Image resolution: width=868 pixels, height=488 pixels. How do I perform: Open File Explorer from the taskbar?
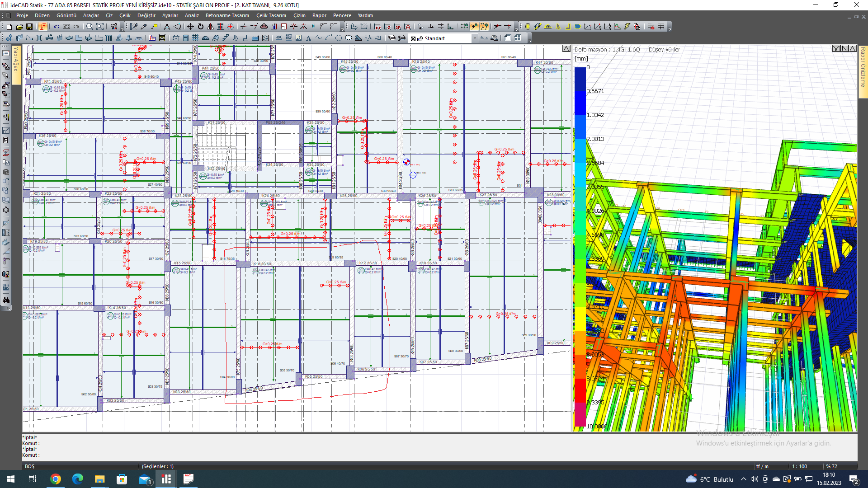(x=100, y=479)
